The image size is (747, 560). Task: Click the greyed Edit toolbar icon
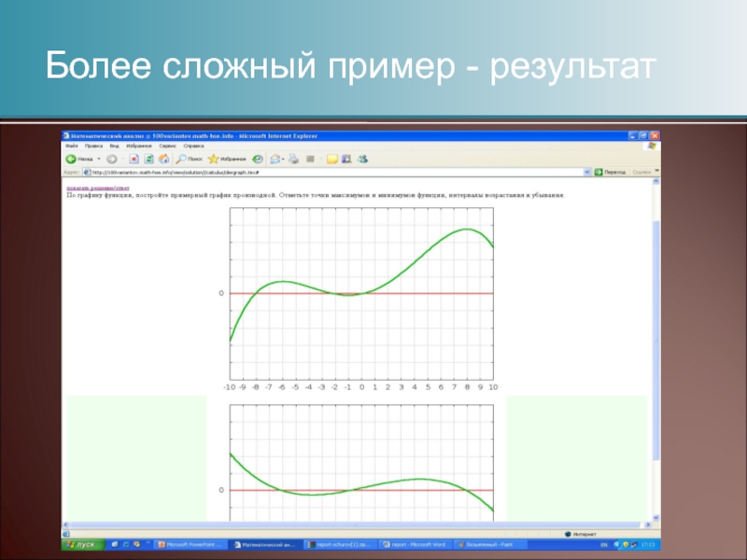click(x=311, y=159)
